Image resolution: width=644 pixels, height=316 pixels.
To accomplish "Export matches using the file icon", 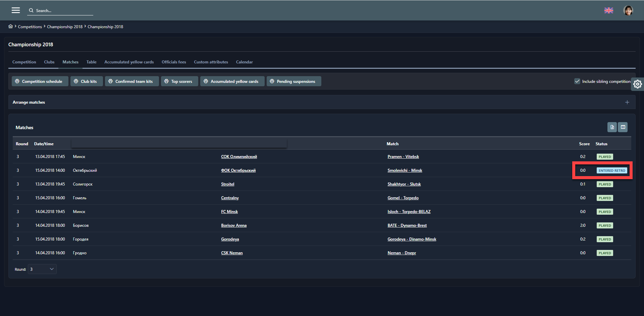I will tap(612, 127).
